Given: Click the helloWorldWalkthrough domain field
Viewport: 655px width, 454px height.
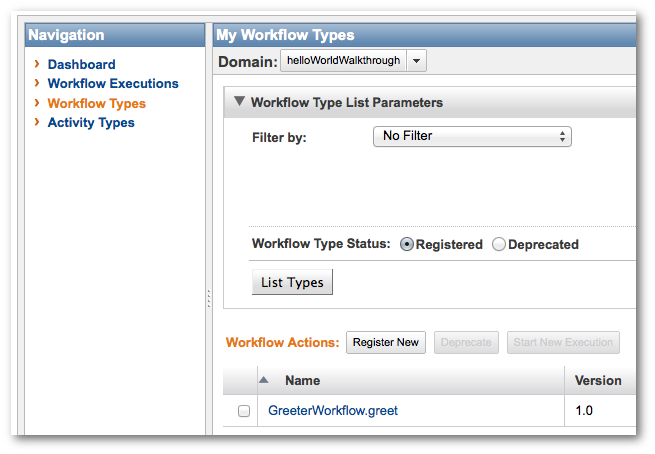Looking at the screenshot, I should 343,61.
